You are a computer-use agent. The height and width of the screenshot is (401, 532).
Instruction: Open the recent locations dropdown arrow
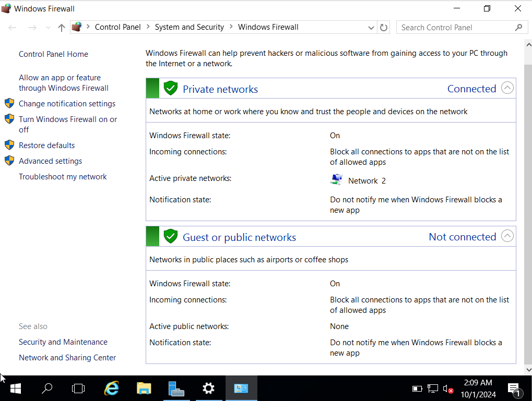(48, 28)
